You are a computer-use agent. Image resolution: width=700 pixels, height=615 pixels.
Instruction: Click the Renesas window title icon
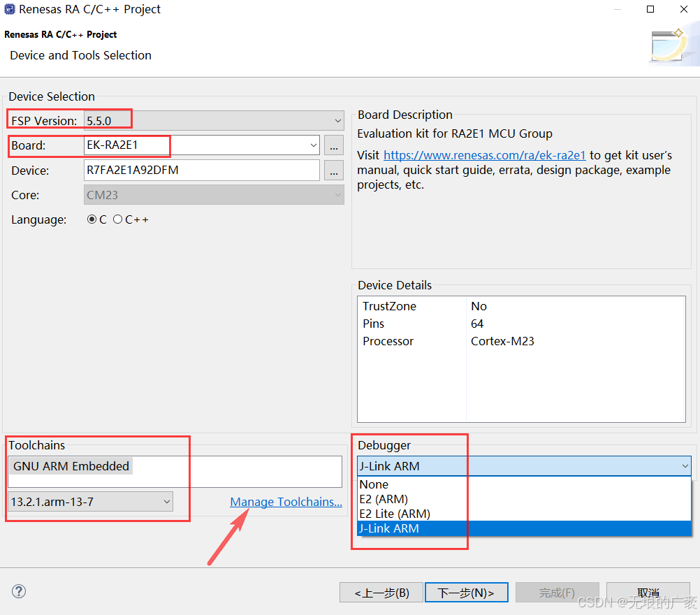tap(9, 9)
